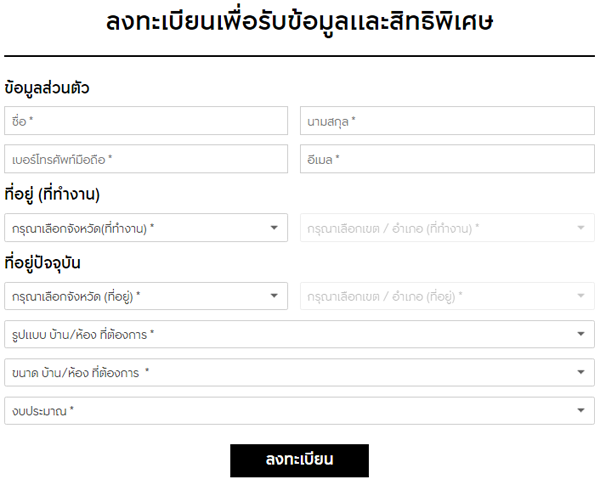Click the ข้อมูลส่วนตัว section heading
The width and height of the screenshot is (600, 485).
tap(47, 88)
